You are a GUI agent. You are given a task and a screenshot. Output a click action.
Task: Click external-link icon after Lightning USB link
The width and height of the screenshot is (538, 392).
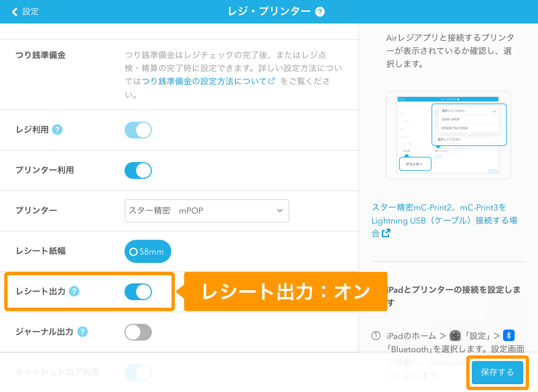pos(386,233)
